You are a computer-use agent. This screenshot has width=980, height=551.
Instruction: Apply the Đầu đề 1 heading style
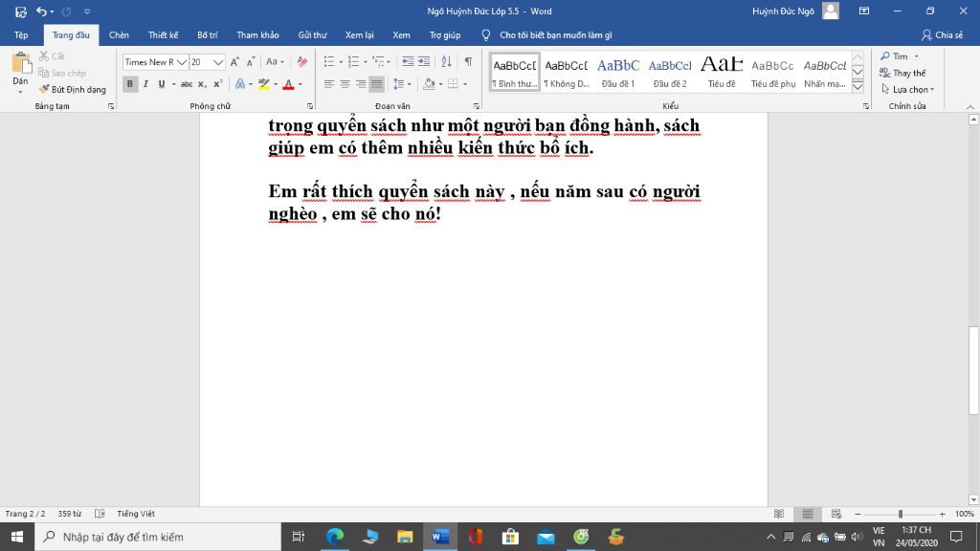(618, 71)
